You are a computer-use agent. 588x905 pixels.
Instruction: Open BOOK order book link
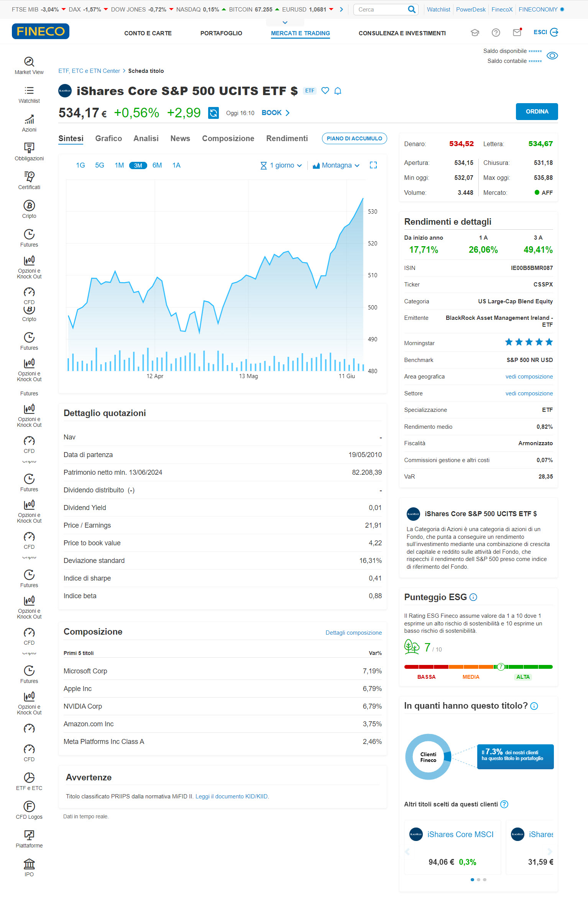(x=276, y=113)
